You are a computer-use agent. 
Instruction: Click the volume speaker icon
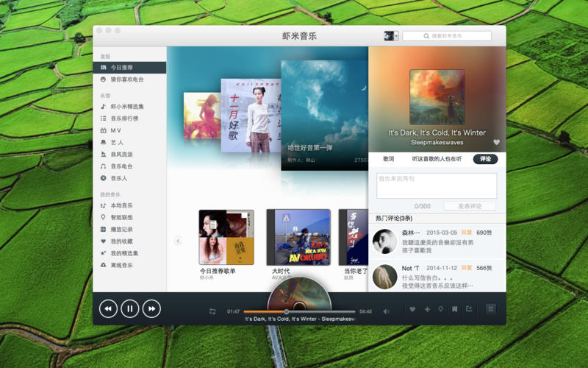pos(387,311)
